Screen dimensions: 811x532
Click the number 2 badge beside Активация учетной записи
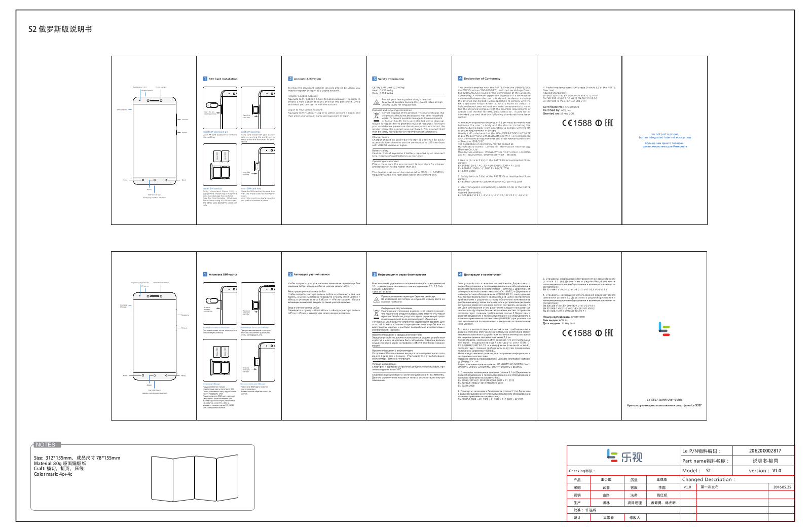tap(290, 275)
